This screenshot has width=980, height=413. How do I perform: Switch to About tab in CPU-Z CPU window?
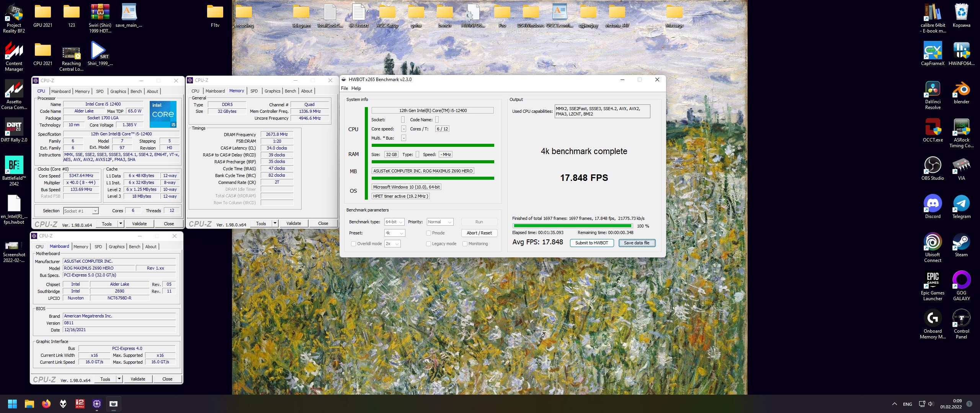(152, 91)
